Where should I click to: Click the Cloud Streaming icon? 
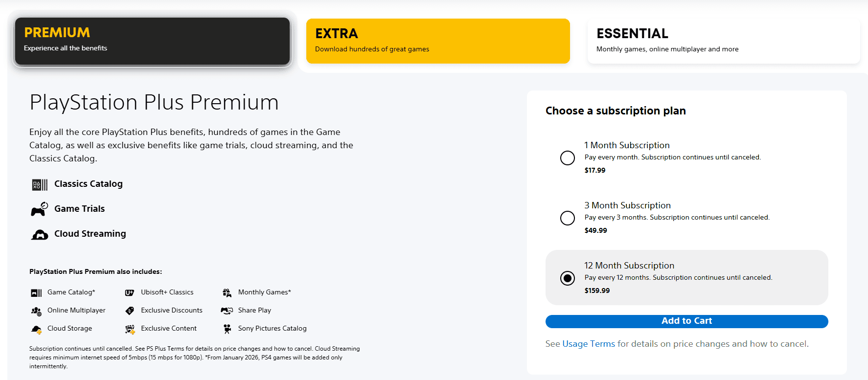tap(40, 235)
